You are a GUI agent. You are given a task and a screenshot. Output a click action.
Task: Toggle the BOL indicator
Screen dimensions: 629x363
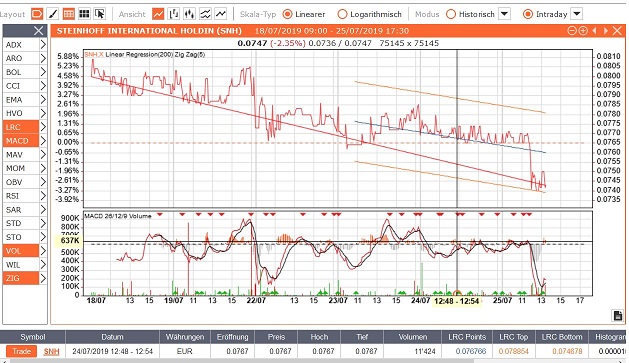pos(21,72)
